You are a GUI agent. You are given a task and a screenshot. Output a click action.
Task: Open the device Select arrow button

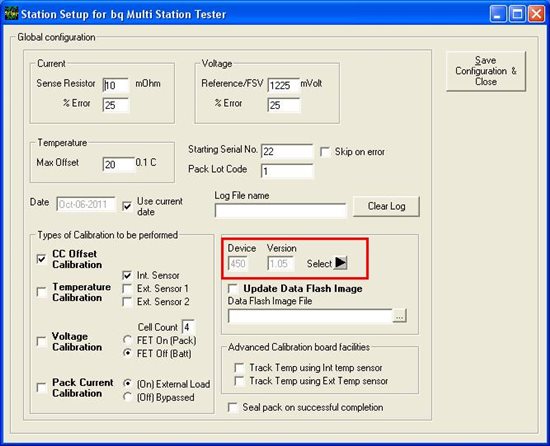click(340, 263)
